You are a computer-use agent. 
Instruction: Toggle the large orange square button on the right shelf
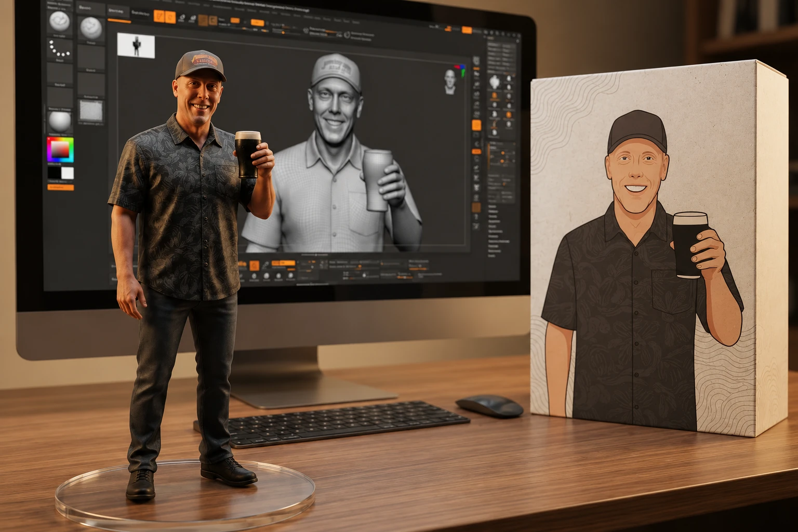click(x=476, y=125)
